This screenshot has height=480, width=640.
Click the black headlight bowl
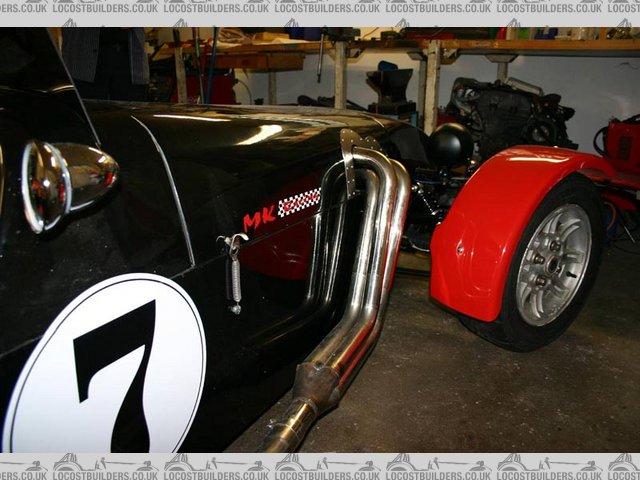(x=451, y=145)
